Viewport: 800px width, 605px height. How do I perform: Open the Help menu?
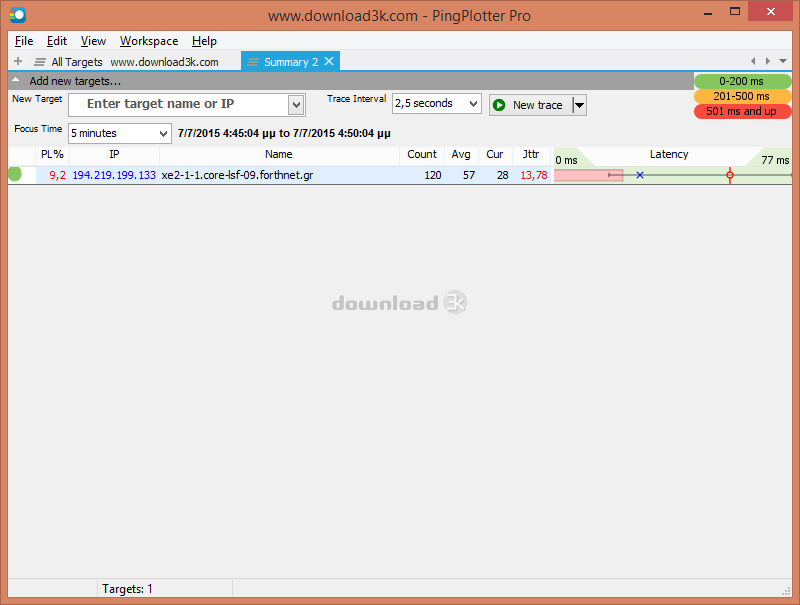tap(204, 41)
